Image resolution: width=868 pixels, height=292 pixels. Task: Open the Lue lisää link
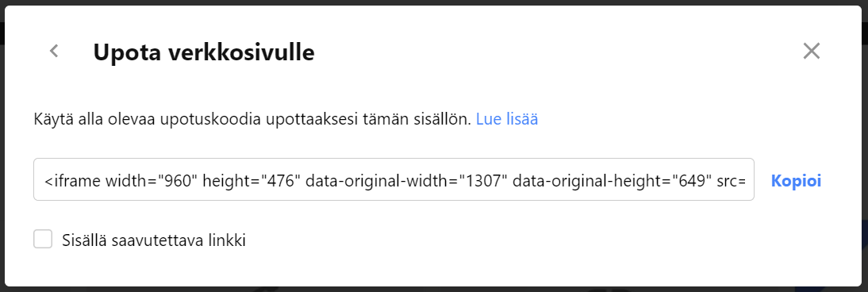[506, 119]
